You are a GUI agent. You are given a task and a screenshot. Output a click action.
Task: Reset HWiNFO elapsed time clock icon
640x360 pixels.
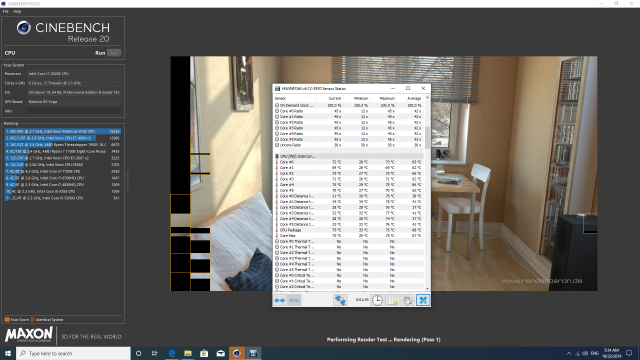(x=378, y=300)
